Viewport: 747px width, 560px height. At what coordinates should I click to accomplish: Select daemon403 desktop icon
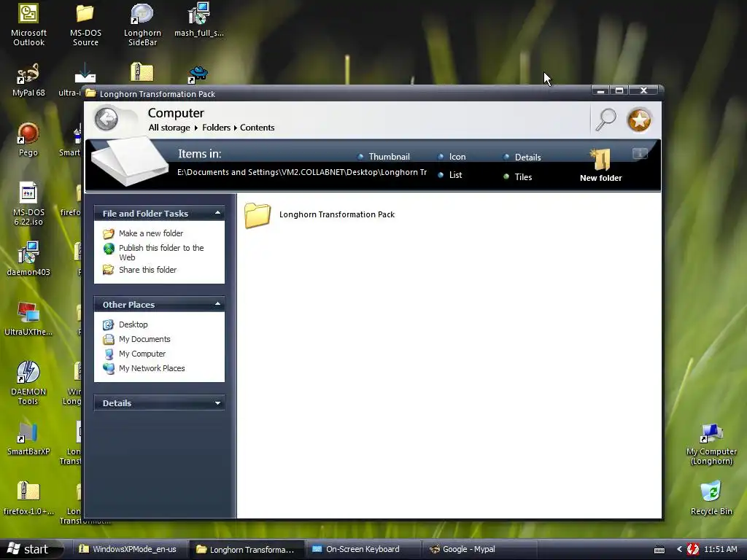tap(28, 259)
